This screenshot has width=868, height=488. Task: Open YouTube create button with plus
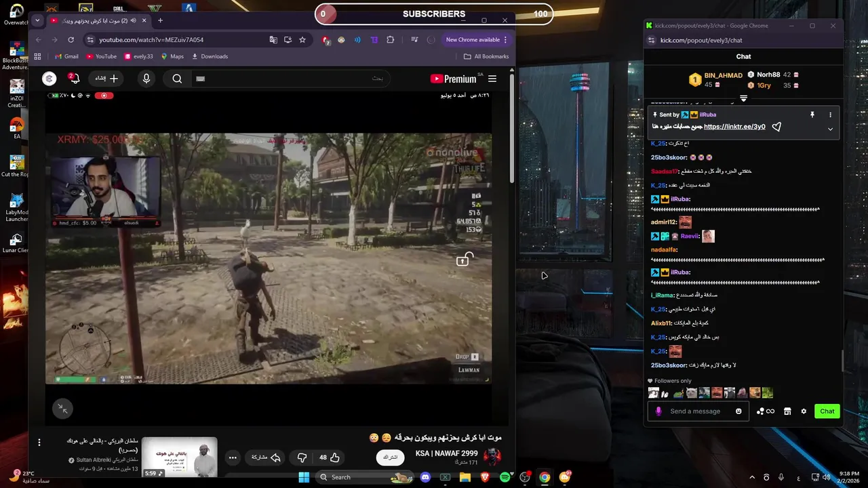[106, 79]
